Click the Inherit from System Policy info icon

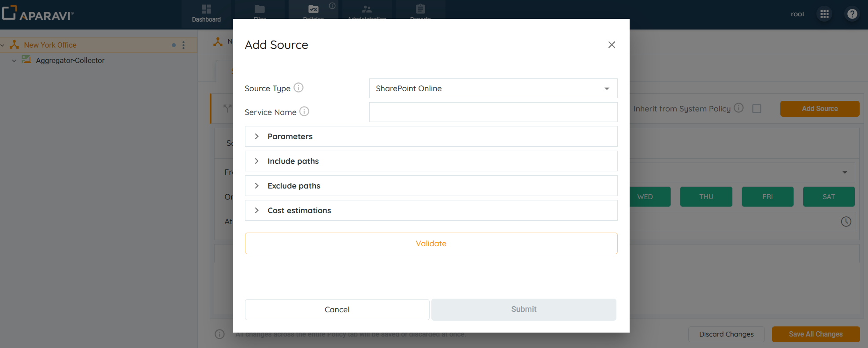(x=739, y=108)
